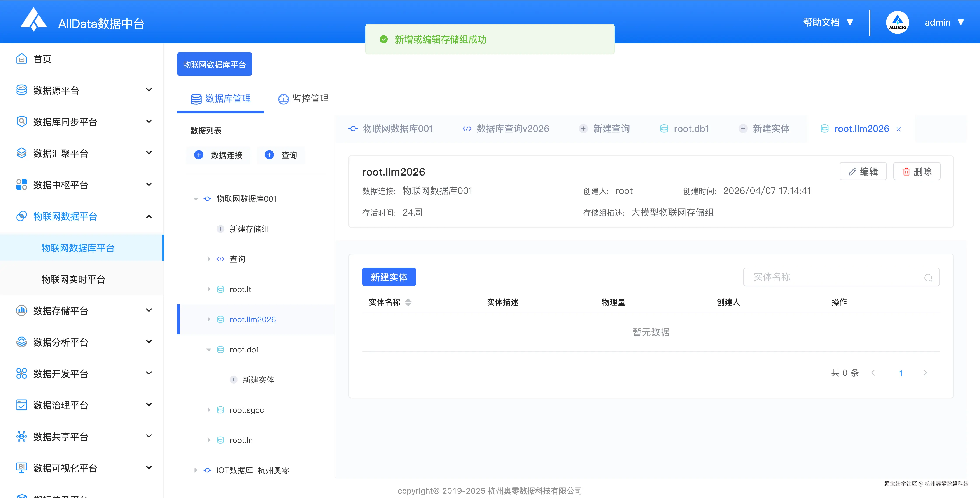980x498 pixels.
Task: Click the home icon beside 首页
Action: pos(22,59)
